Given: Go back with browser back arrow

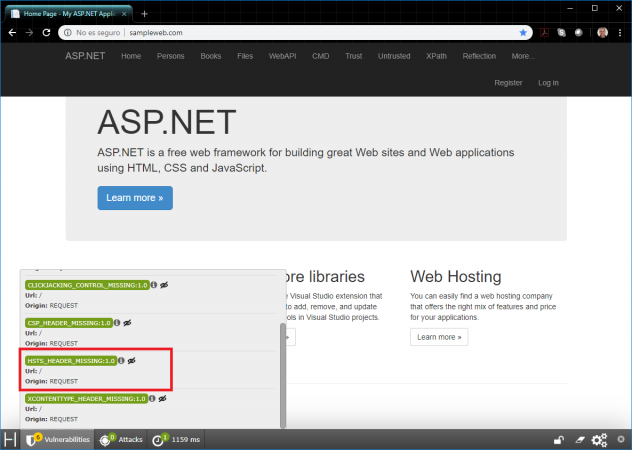Looking at the screenshot, I should (x=12, y=33).
